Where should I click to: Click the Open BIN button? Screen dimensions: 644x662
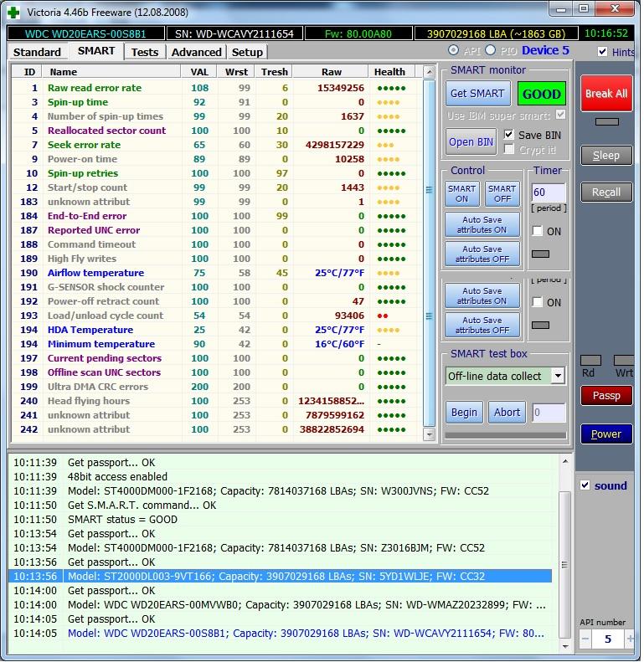pos(471,141)
